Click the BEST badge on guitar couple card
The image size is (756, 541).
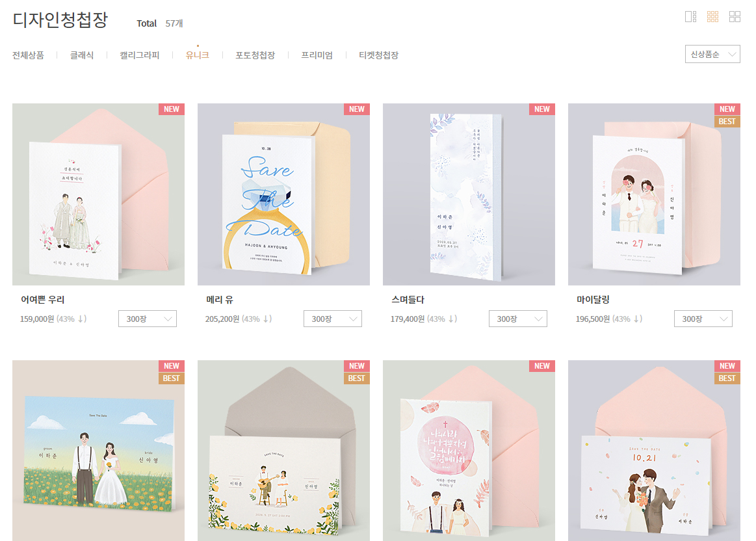357,378
